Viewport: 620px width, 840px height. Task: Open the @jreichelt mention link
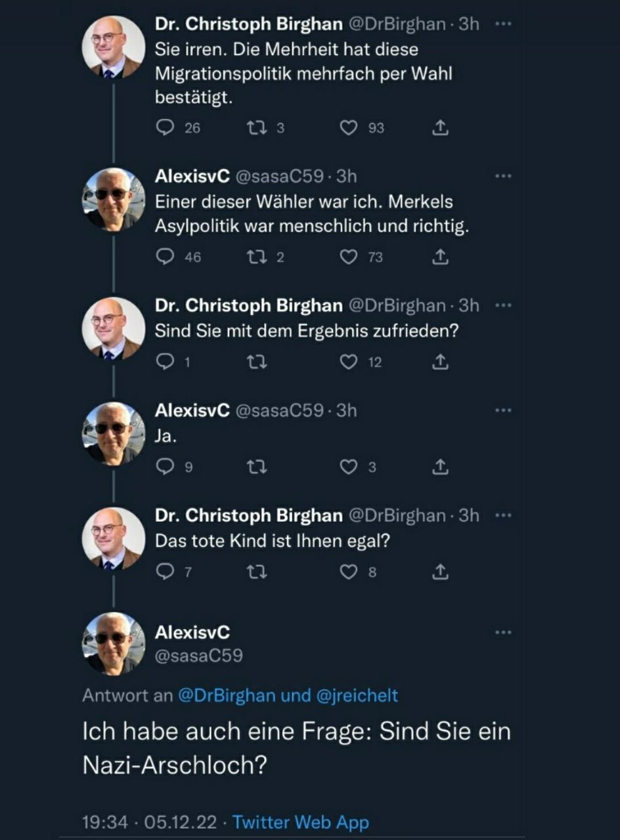click(x=357, y=696)
